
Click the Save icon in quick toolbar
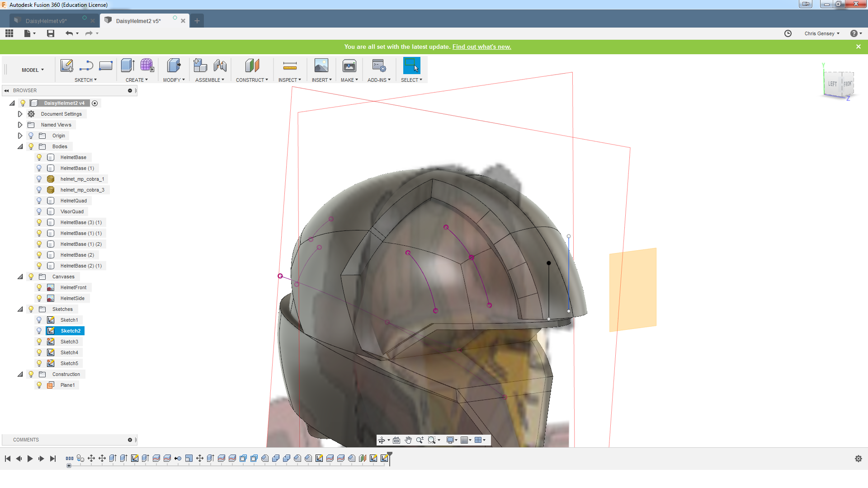(x=51, y=33)
